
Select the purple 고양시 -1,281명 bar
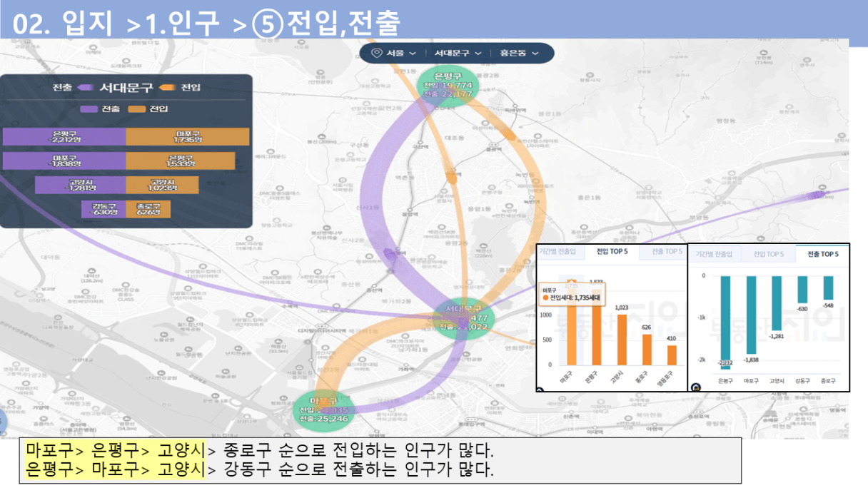pos(81,185)
